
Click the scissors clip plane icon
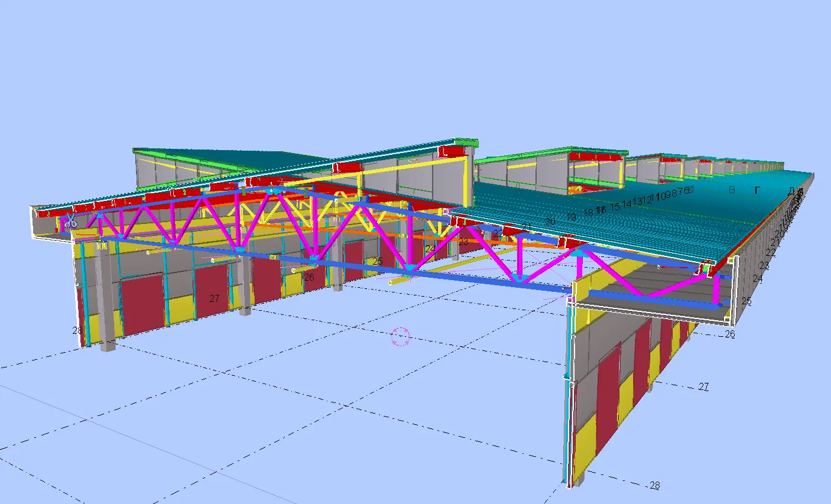pyautogui.click(x=70, y=221)
